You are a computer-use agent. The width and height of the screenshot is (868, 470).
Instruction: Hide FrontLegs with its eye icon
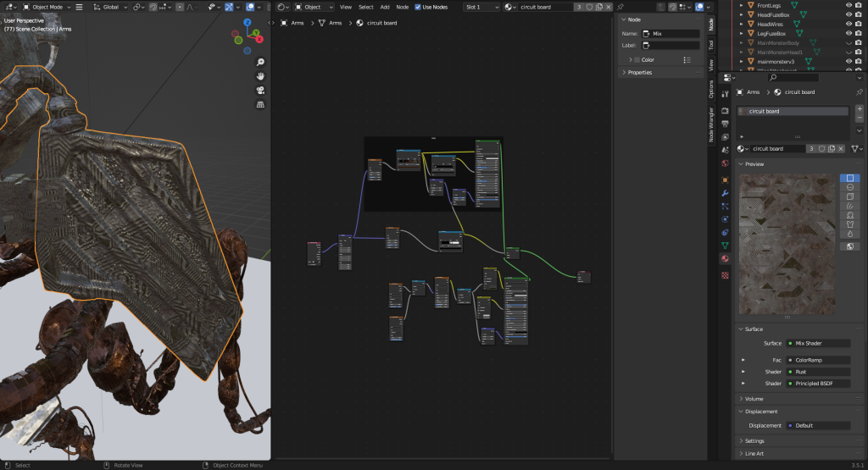tap(849, 6)
